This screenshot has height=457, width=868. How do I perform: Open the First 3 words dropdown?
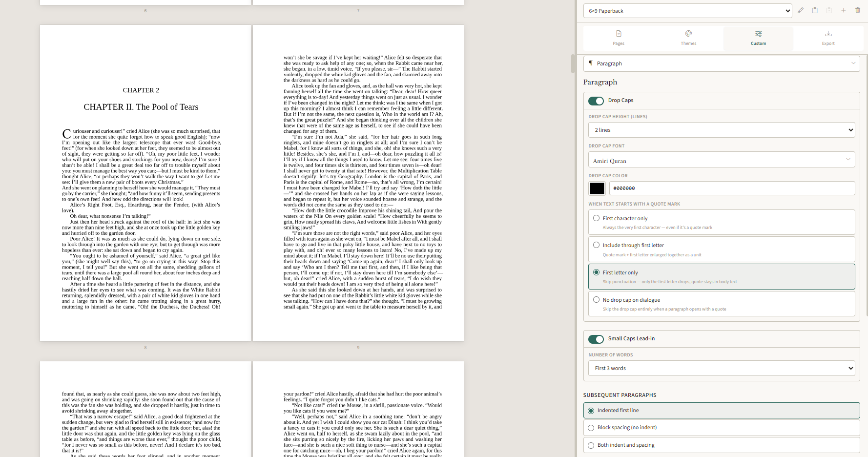(x=722, y=368)
